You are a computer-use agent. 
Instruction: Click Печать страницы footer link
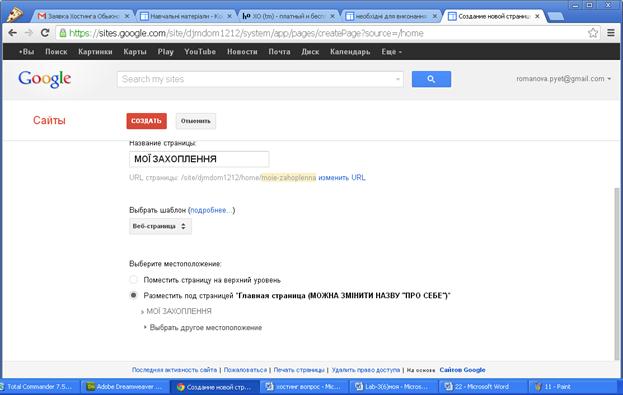coord(299,370)
